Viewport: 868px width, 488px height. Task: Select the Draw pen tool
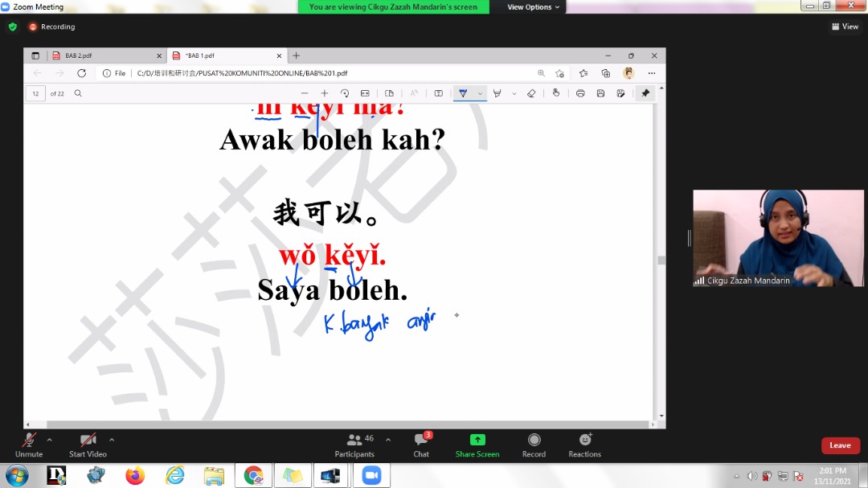pos(464,93)
